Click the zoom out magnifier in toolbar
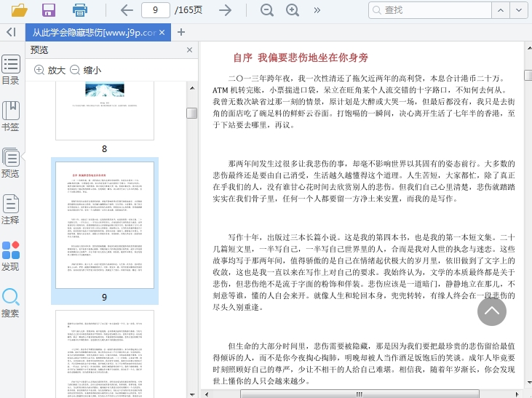 click(x=267, y=10)
